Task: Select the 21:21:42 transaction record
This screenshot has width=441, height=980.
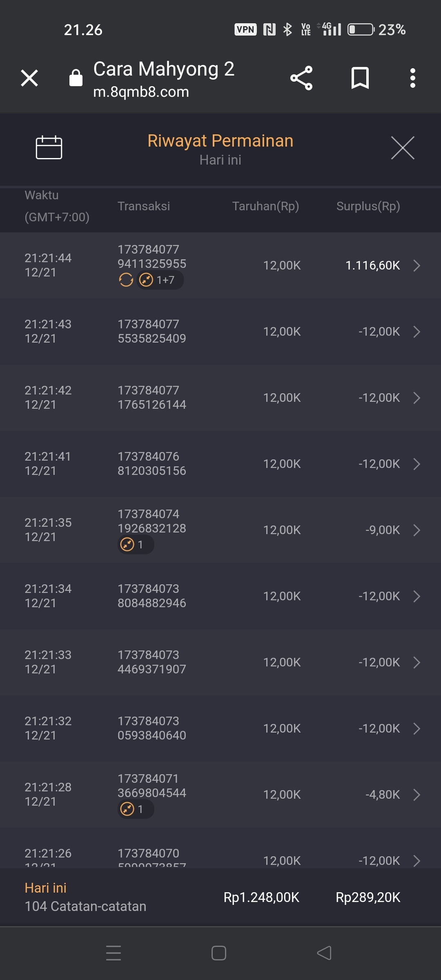Action: point(220,398)
